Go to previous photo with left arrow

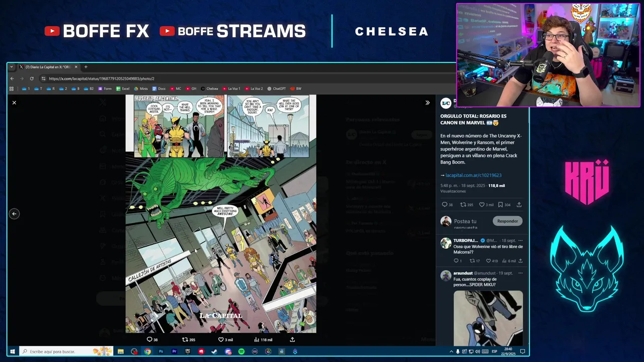pos(14,214)
